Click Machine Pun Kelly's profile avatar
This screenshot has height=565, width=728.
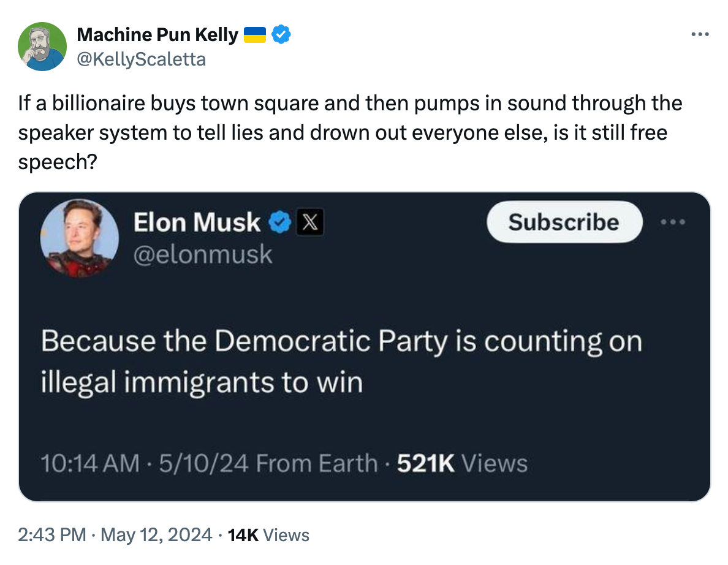(x=42, y=47)
